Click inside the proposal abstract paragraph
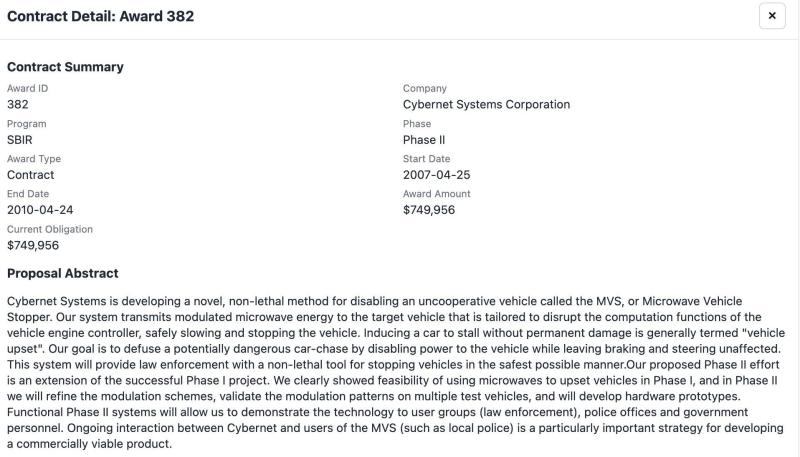The height and width of the screenshot is (457, 800). 400,372
